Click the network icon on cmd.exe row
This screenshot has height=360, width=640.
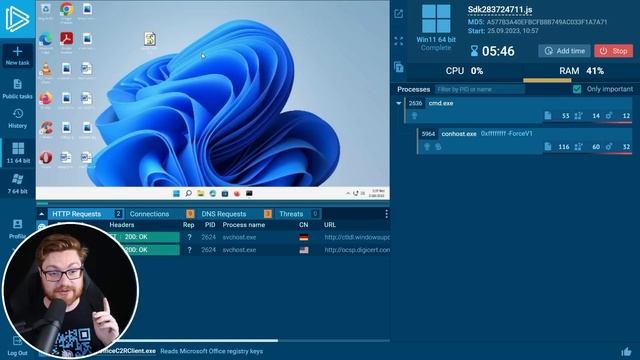pos(578,116)
